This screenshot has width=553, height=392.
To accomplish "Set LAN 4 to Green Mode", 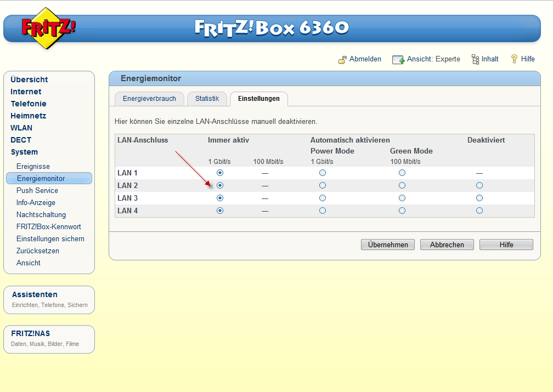I will [402, 211].
